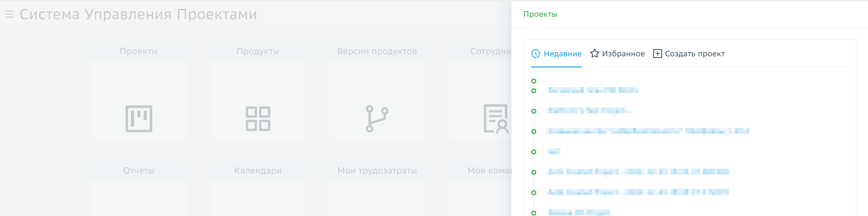
Task: Open the Продукты grid icon tile
Action: 258,118
